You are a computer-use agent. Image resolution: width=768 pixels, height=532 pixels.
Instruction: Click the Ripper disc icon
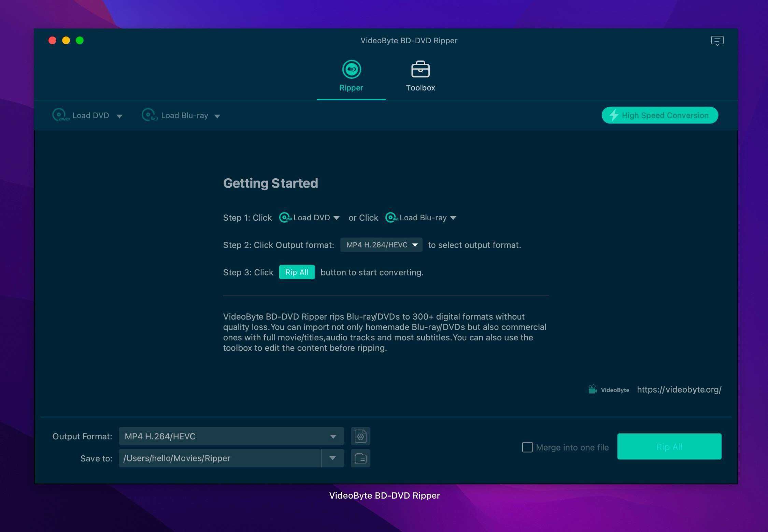pyautogui.click(x=351, y=70)
